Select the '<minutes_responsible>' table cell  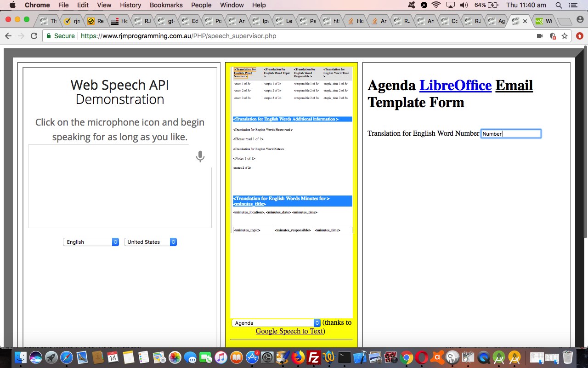point(294,230)
